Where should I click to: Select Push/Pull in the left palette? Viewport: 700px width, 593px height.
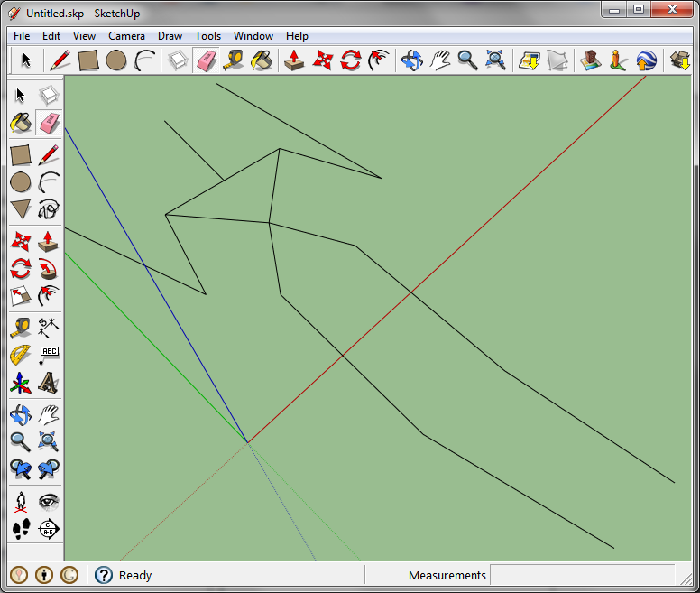click(48, 242)
